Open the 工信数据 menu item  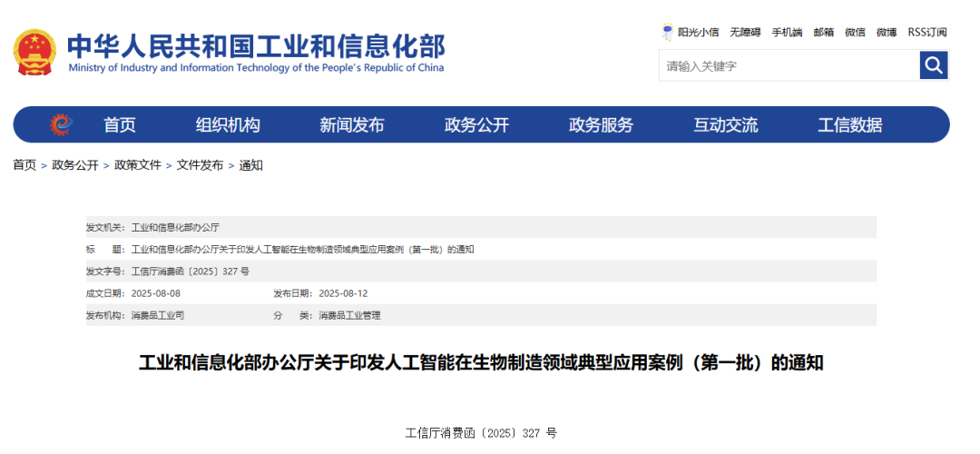pos(850,125)
